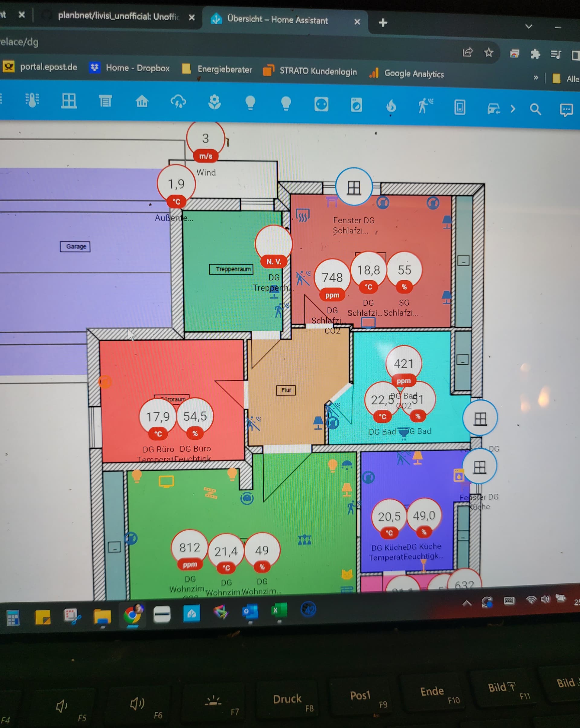Share this page from address bar
The image size is (580, 728).
coord(467,52)
